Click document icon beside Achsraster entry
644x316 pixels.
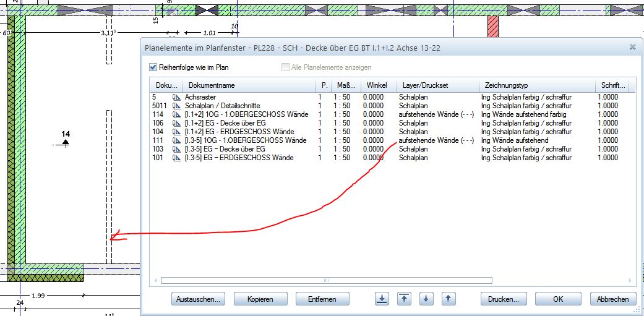click(x=176, y=97)
